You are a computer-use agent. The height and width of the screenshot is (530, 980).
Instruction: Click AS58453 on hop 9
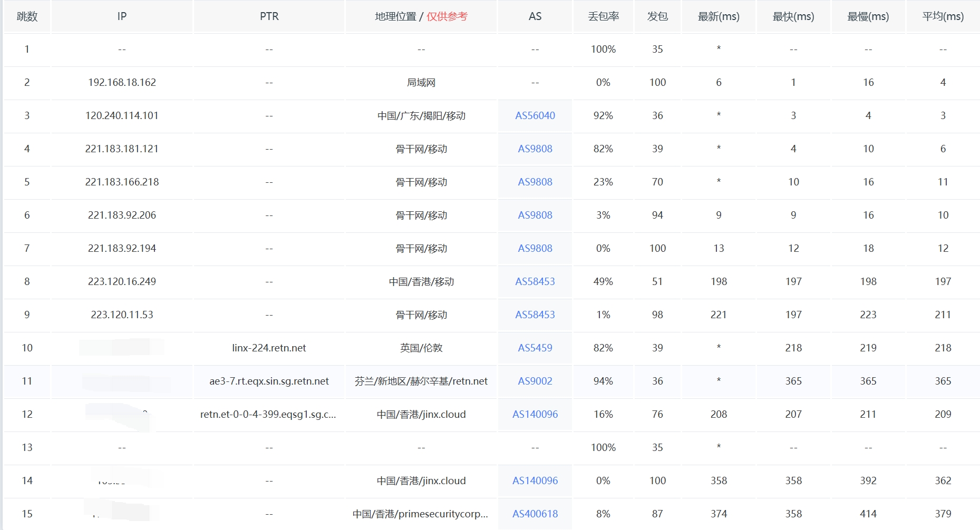pyautogui.click(x=535, y=315)
